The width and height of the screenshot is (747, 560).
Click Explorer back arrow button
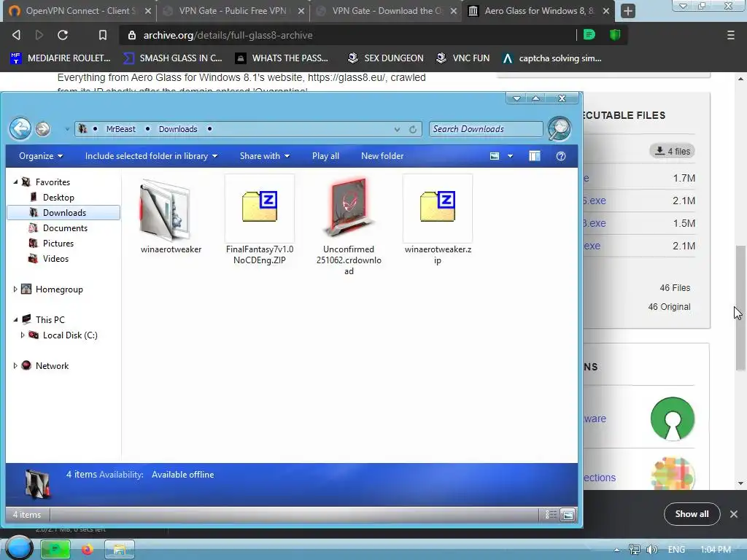coord(20,128)
